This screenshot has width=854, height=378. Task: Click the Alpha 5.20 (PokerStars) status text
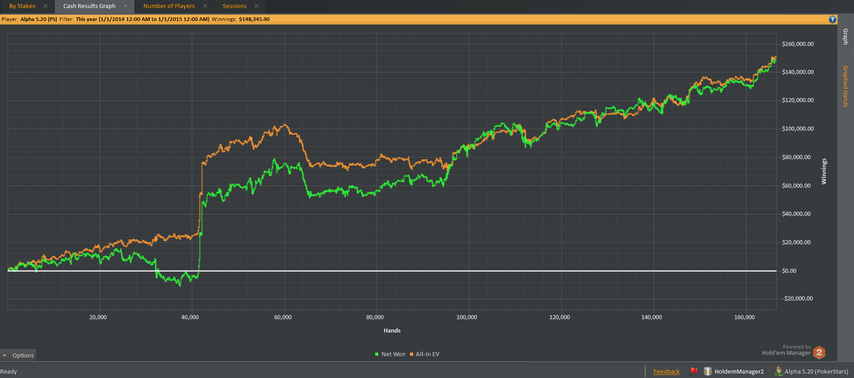pos(816,371)
